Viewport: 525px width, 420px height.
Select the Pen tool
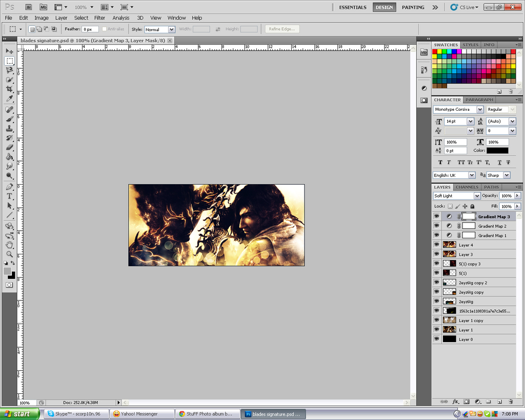click(9, 187)
